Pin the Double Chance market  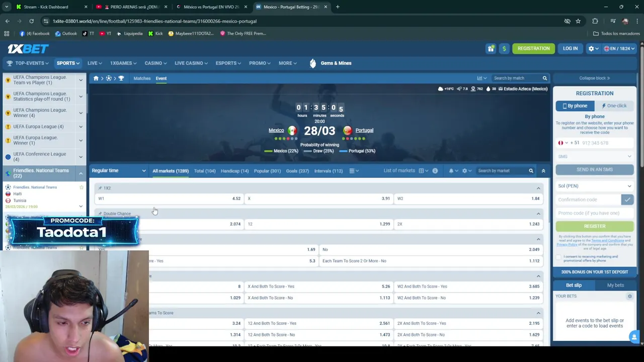(100, 214)
